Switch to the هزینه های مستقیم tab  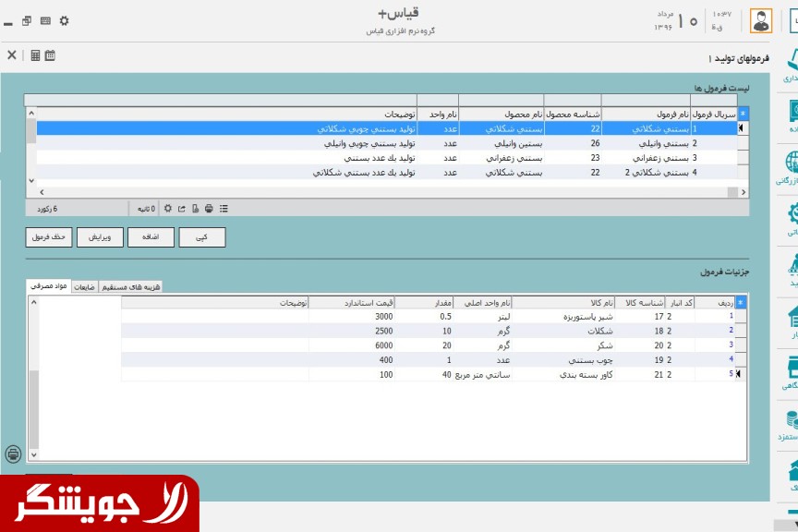(136, 287)
